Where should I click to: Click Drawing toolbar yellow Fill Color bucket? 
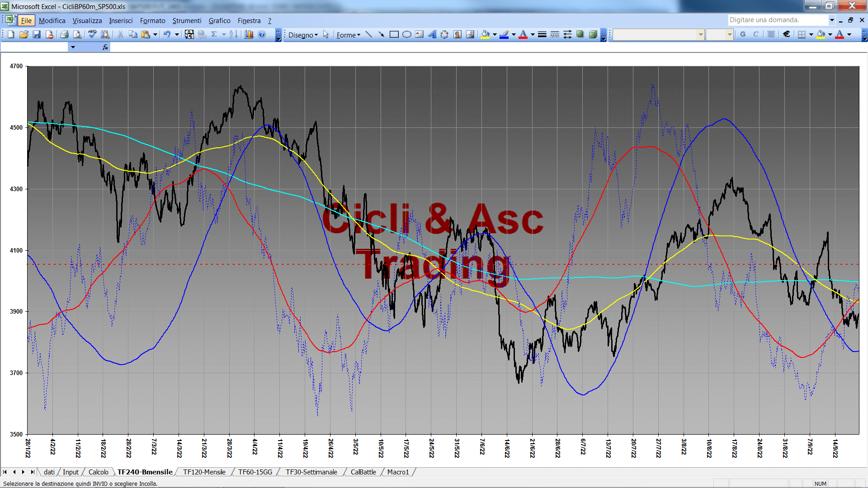pos(485,34)
